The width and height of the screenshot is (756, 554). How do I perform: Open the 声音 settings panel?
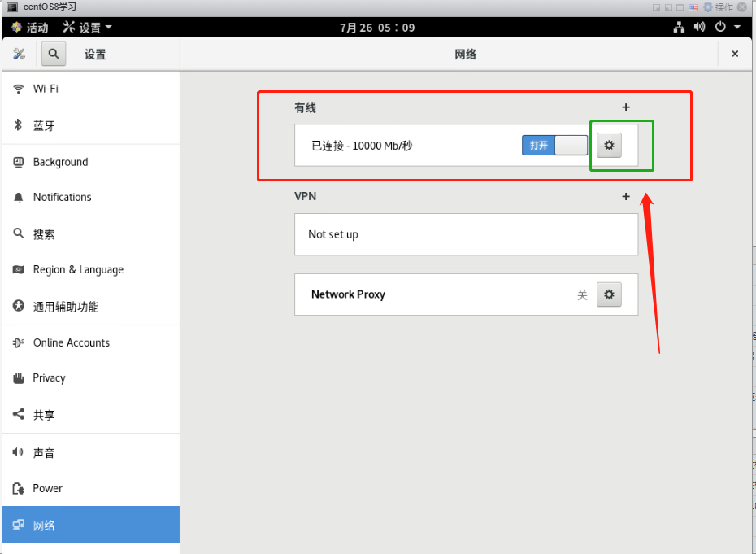[91, 452]
